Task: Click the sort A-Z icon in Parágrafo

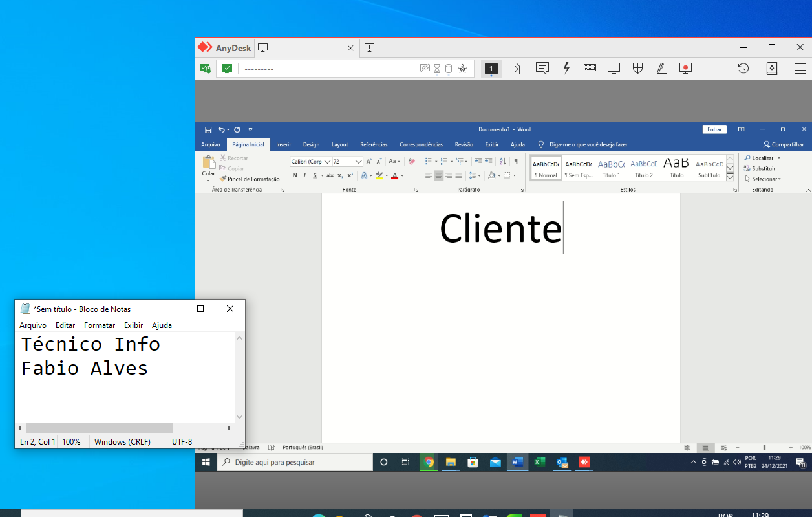Action: coord(504,161)
